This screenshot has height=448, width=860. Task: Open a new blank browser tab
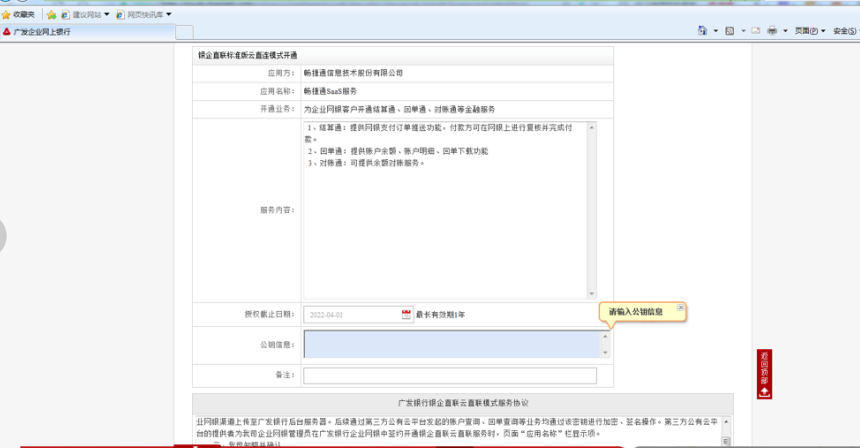tap(184, 32)
